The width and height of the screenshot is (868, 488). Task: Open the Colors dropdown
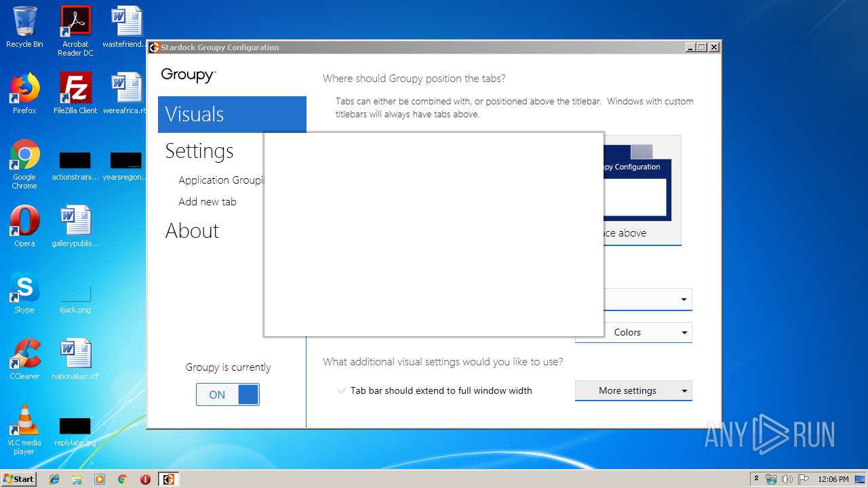click(x=633, y=332)
